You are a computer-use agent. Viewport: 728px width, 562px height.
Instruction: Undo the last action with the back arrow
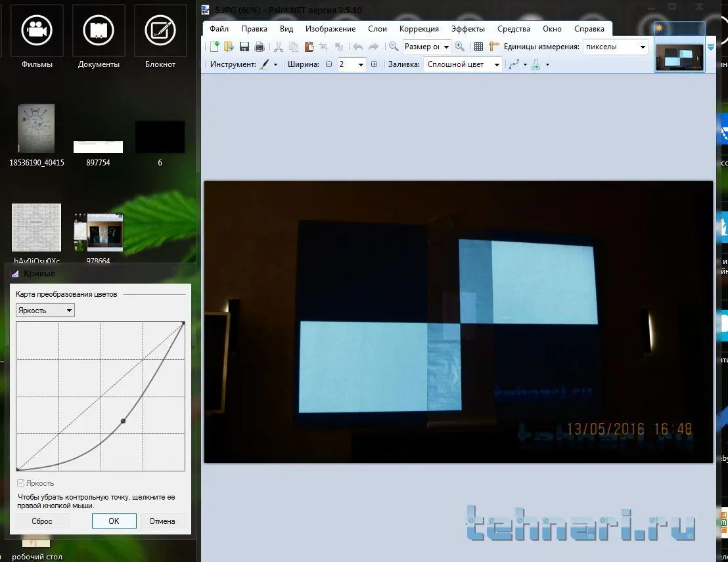click(357, 47)
